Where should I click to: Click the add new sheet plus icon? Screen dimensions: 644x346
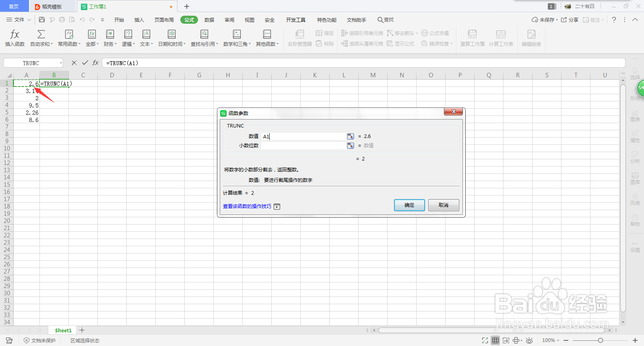click(x=82, y=330)
